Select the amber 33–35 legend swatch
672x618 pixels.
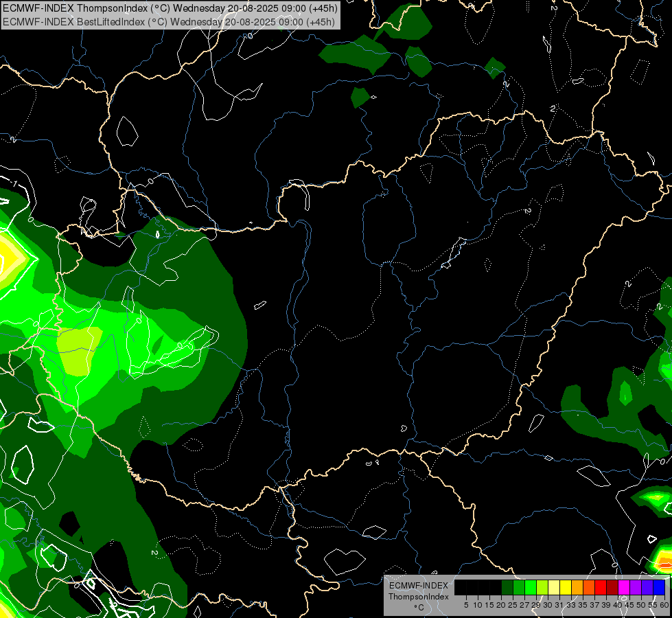point(577,587)
